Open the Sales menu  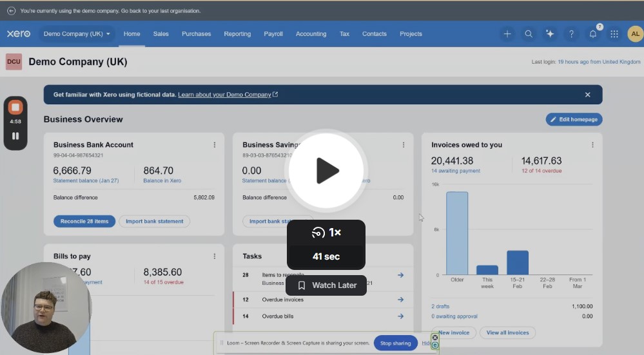161,34
